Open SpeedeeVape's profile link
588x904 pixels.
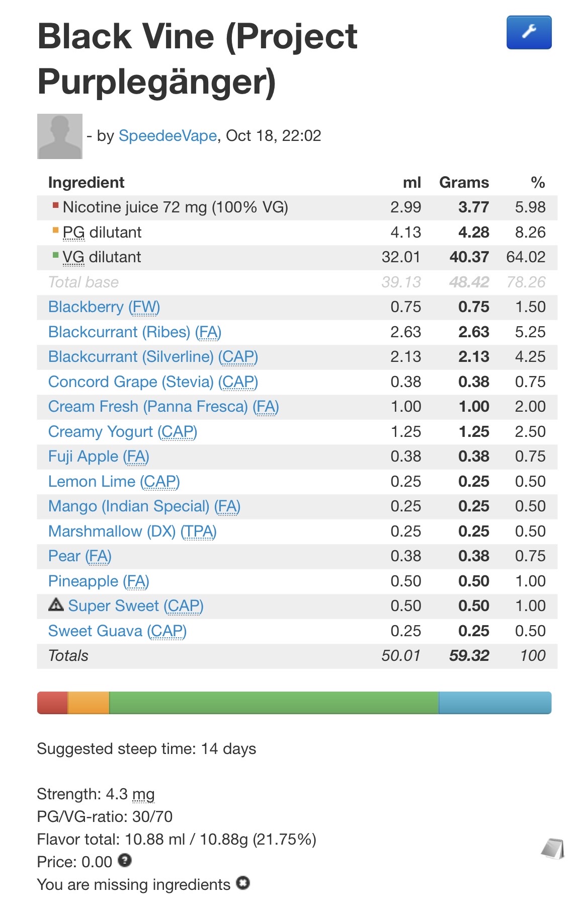pyautogui.click(x=167, y=136)
